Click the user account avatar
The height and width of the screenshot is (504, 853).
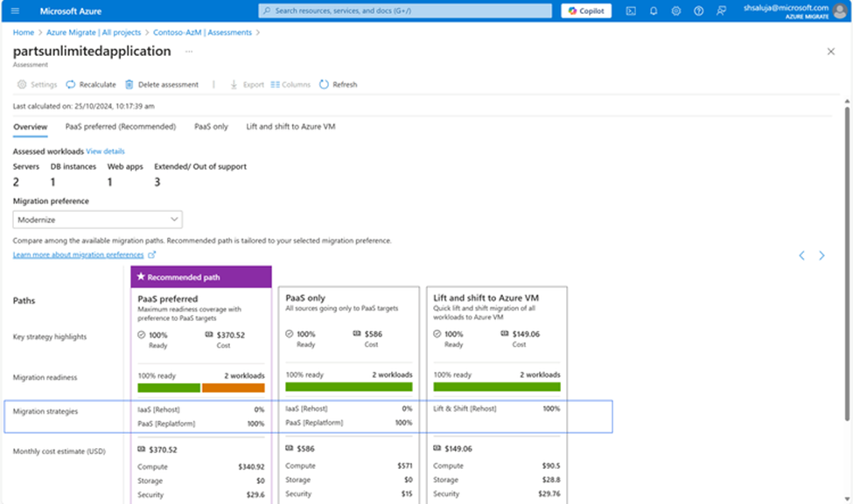tap(841, 10)
